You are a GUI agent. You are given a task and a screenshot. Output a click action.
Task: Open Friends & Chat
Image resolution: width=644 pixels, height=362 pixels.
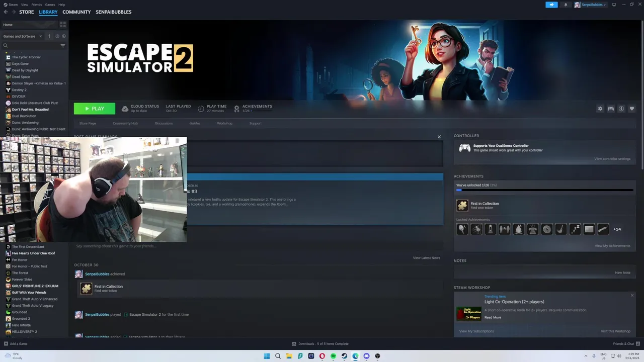626,344
